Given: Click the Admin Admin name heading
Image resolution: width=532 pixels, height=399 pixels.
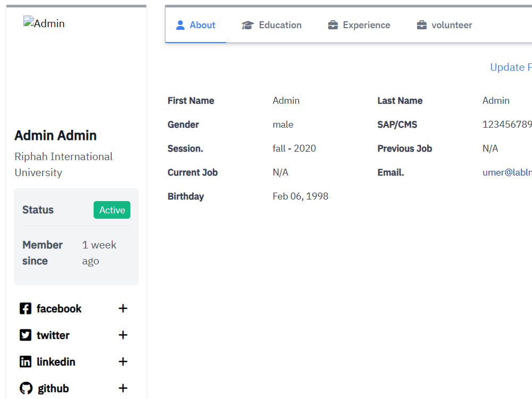Looking at the screenshot, I should [x=56, y=135].
